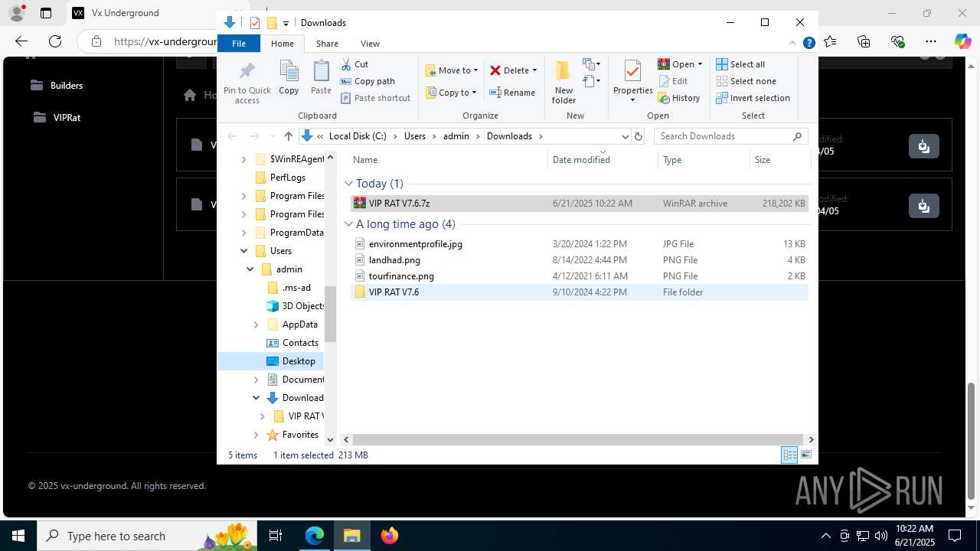Click Copy path in ribbon

coord(367,81)
